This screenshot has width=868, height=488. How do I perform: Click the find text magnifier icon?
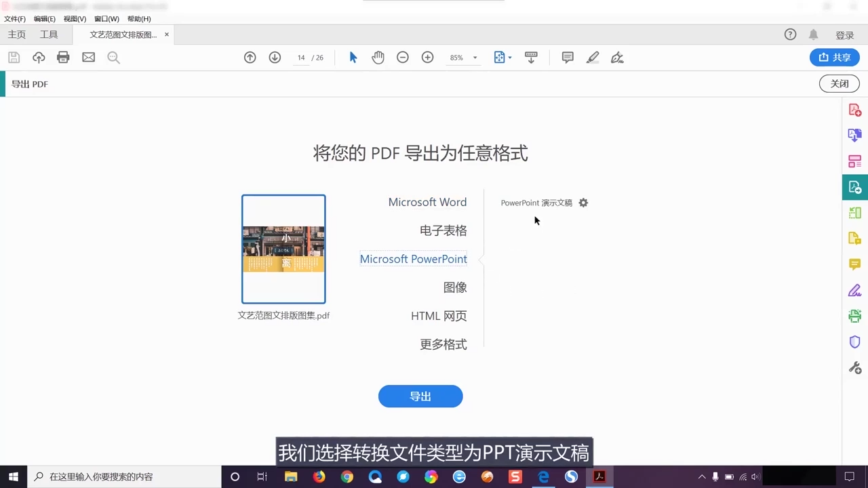[x=113, y=58]
